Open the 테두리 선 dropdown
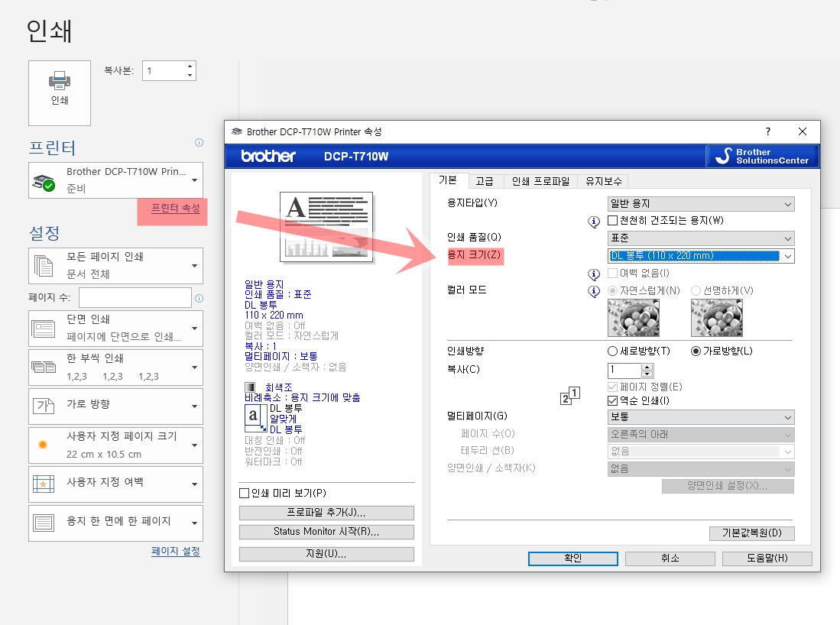This screenshot has height=625, width=840. click(701, 452)
